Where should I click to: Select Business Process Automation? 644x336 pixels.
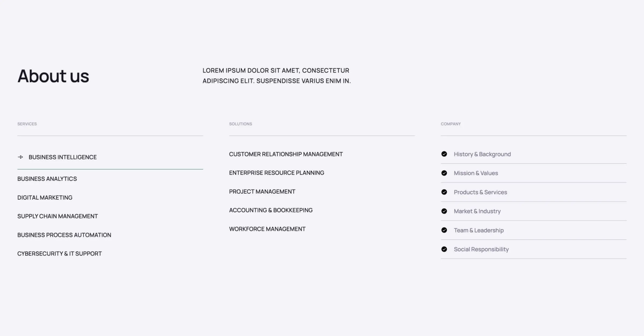64,235
